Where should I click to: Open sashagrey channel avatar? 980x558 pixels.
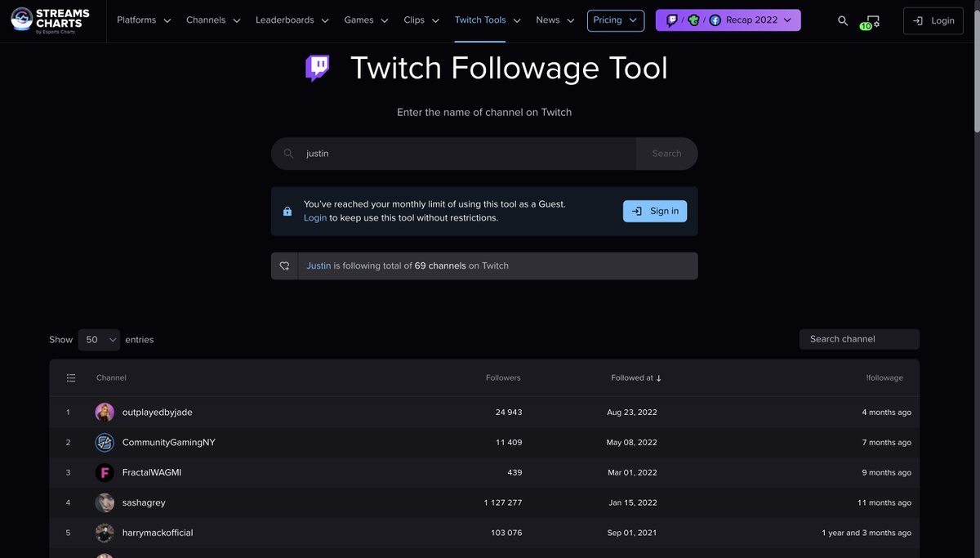(x=105, y=503)
